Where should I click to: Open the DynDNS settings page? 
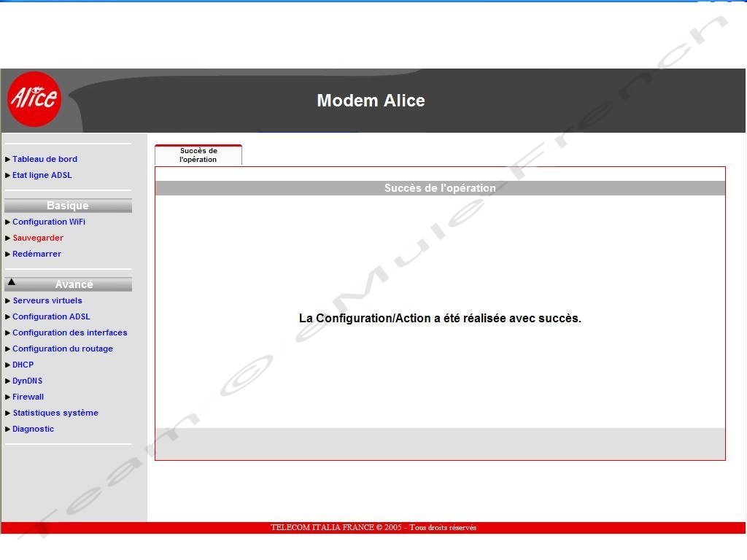point(27,381)
